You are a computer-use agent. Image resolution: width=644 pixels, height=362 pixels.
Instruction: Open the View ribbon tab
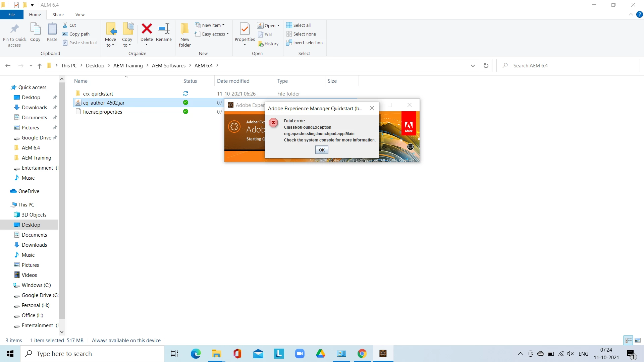[x=80, y=15]
